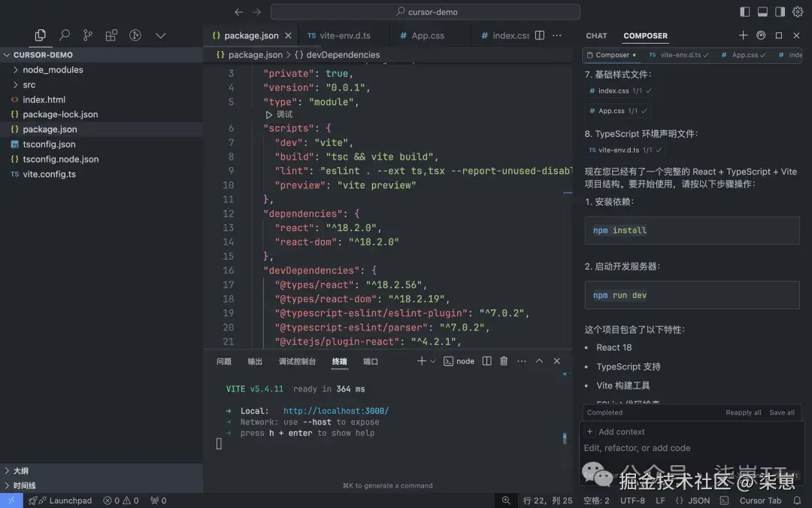Select the Composer context pill
The height and width of the screenshot is (508, 812).
click(x=611, y=55)
